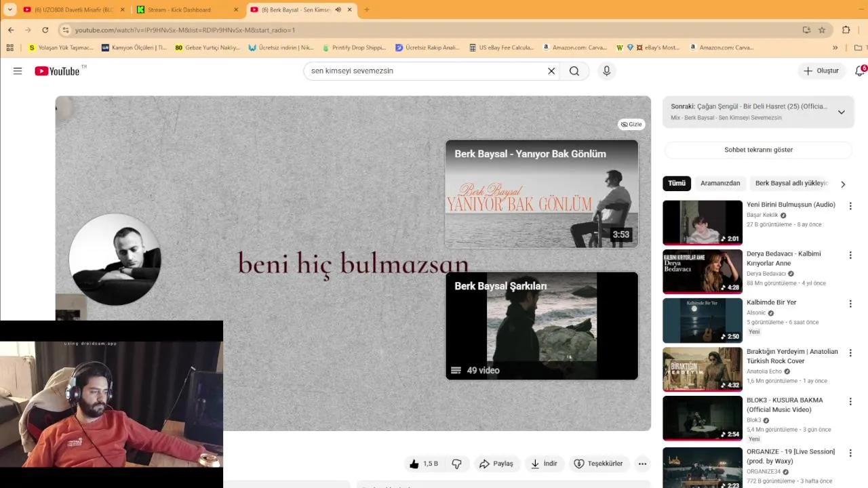Open Başar Keklik channel link

point(762,215)
